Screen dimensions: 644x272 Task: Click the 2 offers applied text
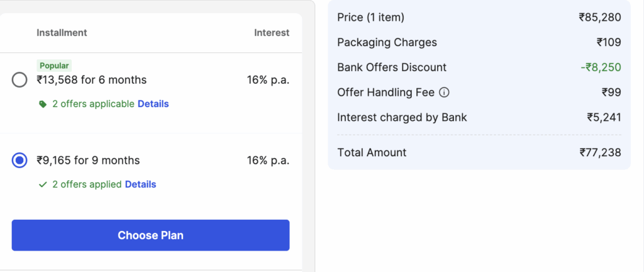tap(87, 184)
